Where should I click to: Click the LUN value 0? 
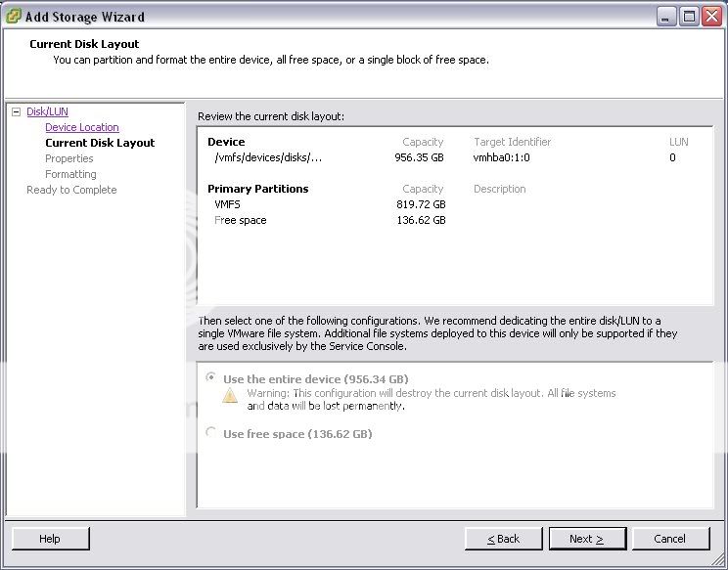[x=672, y=157]
